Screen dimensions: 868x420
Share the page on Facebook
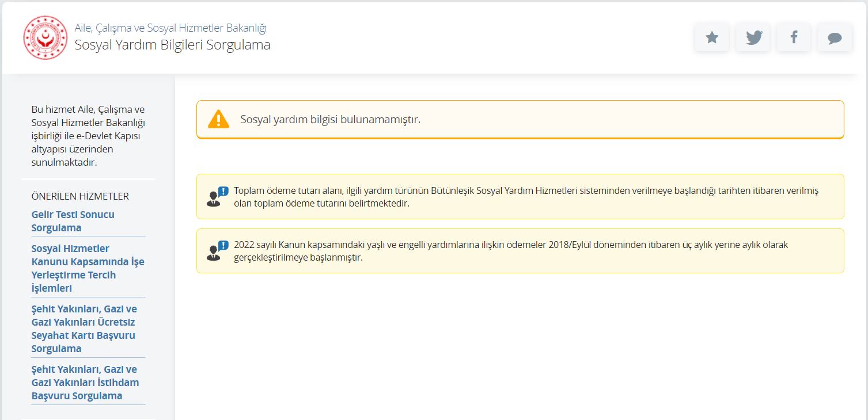tap(794, 38)
